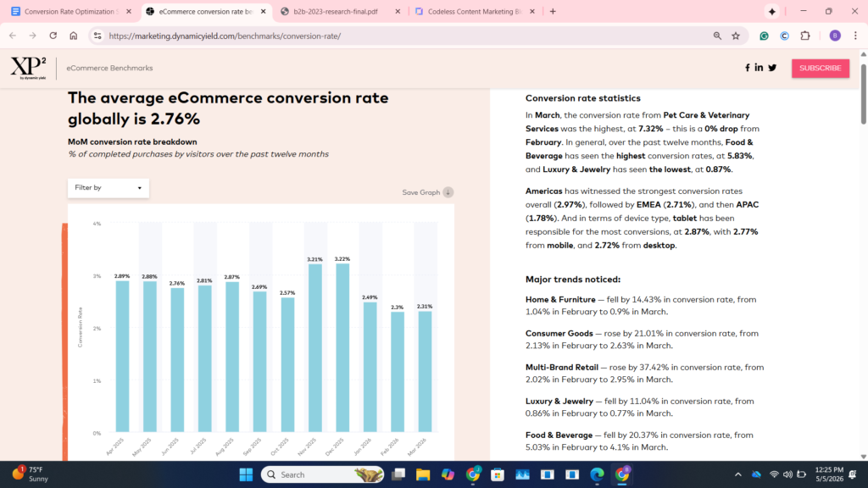
Task: Click the 'Major trends noticed:' heading
Action: (573, 280)
